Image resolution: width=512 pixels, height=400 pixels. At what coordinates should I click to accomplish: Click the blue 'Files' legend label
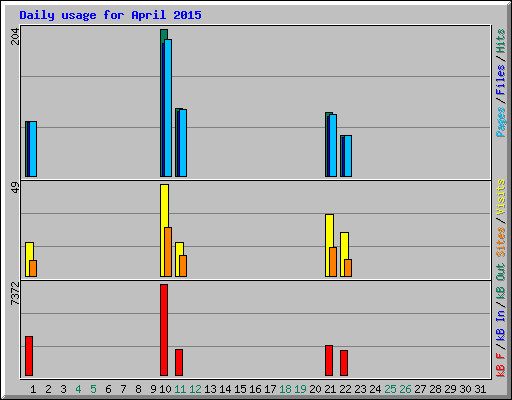pyautogui.click(x=501, y=80)
